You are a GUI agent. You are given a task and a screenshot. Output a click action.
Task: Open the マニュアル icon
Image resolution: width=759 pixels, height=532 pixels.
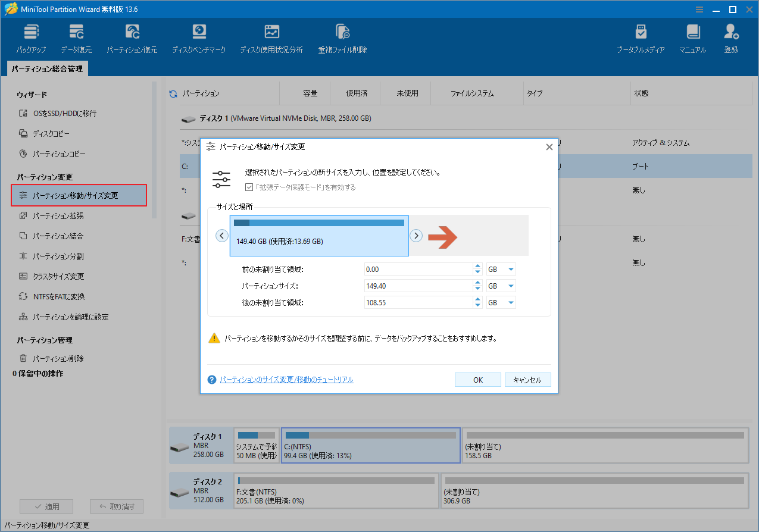(x=692, y=39)
